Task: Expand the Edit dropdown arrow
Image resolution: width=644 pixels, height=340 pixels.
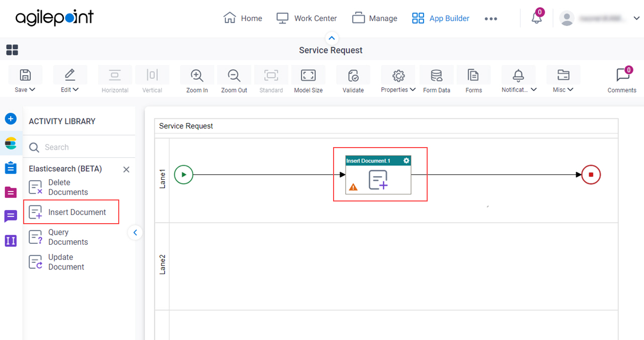Action: [76, 90]
